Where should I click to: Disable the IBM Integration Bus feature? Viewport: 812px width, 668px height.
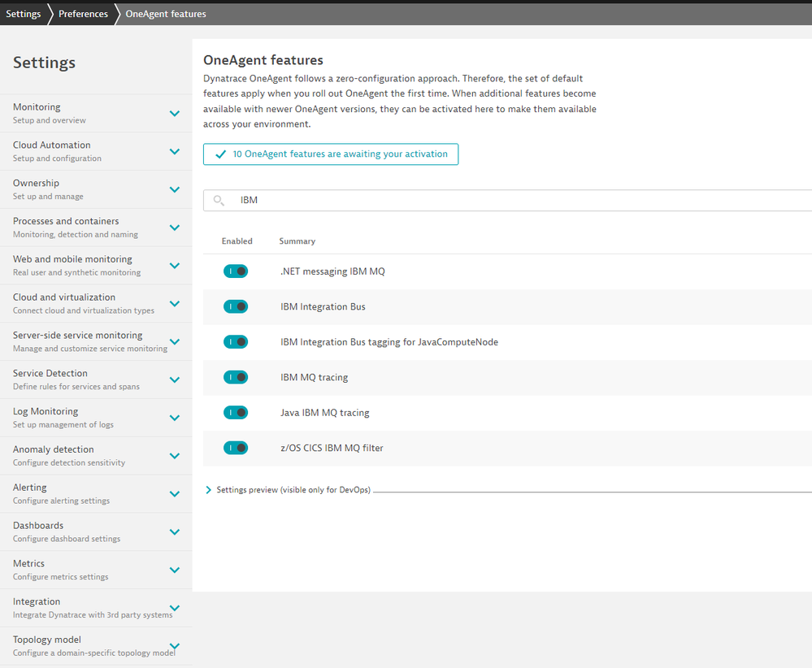coord(236,306)
